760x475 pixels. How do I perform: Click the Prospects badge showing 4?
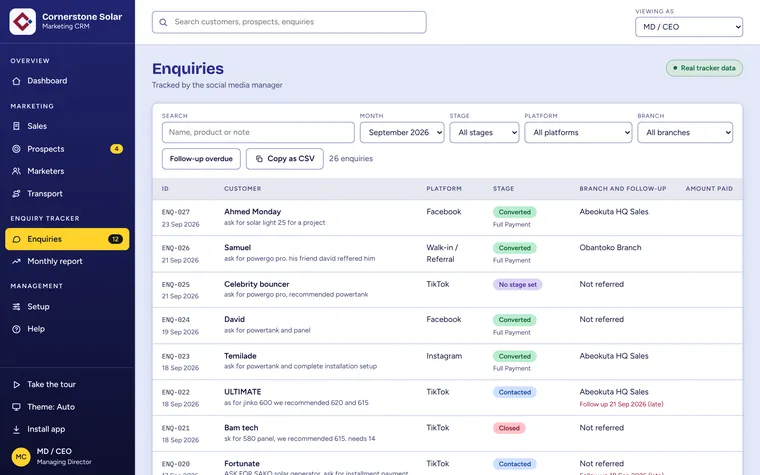[x=116, y=149]
